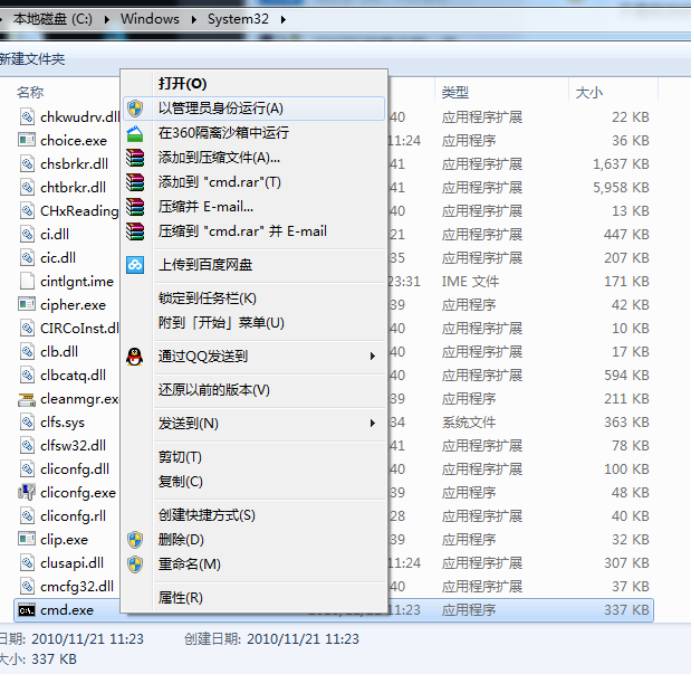Sort by the 名称 column header
This screenshot has width=694, height=676.
coord(30,93)
